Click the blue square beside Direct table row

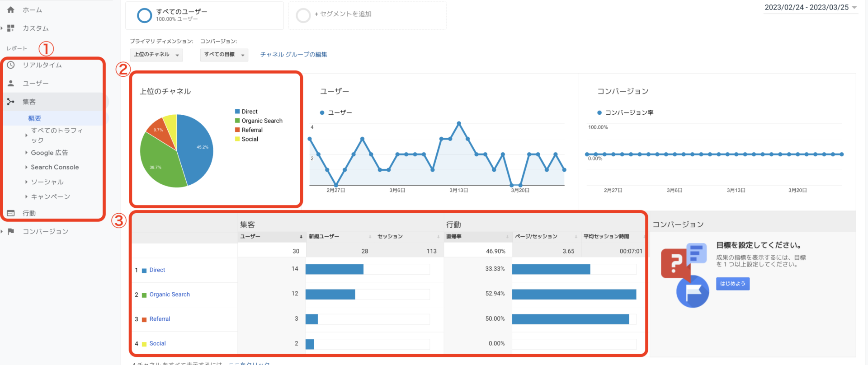(144, 271)
